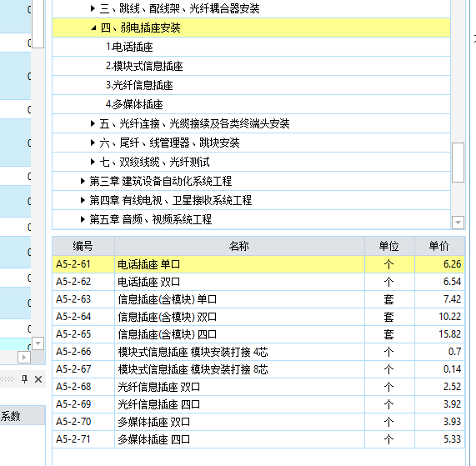This screenshot has width=476, height=466.
Task: Close the lower-left docked panel
Action: coord(38,379)
